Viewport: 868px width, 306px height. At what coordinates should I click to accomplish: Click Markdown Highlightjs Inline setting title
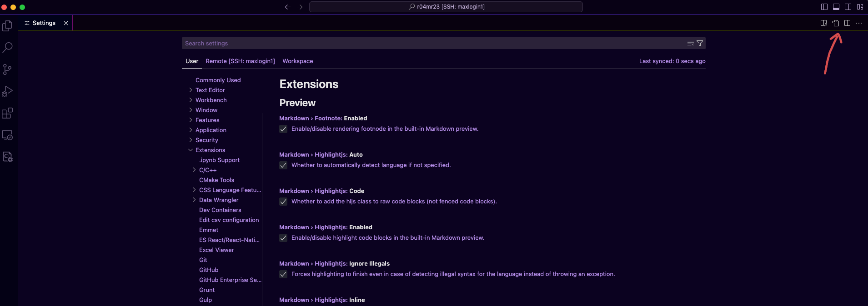point(322,300)
